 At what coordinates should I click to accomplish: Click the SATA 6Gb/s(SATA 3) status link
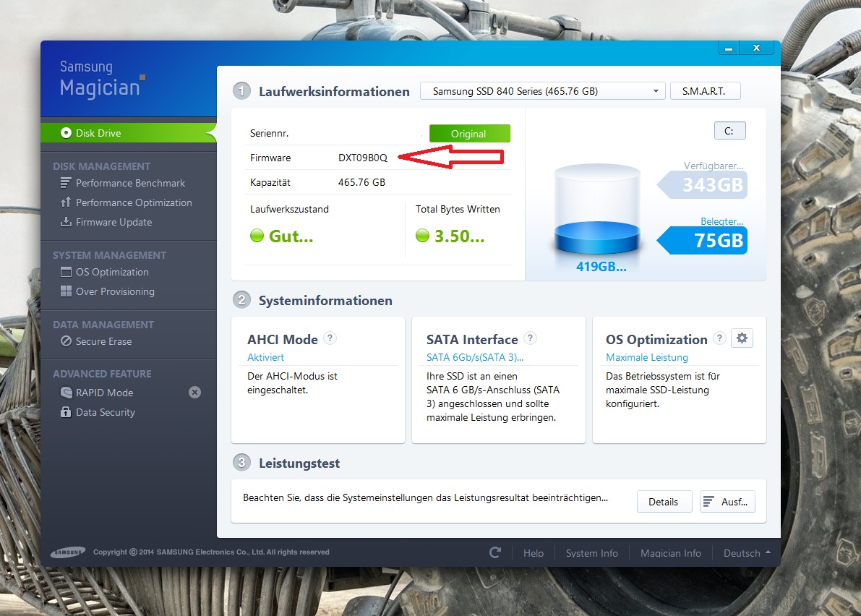pyautogui.click(x=475, y=357)
